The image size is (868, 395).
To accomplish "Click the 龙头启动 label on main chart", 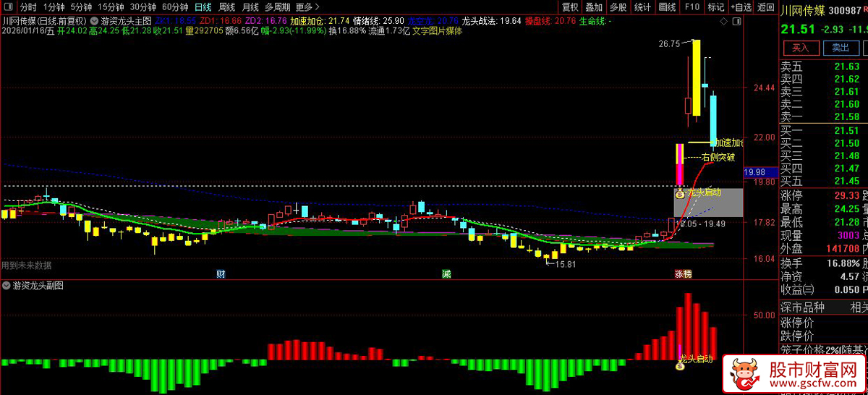I will point(704,192).
